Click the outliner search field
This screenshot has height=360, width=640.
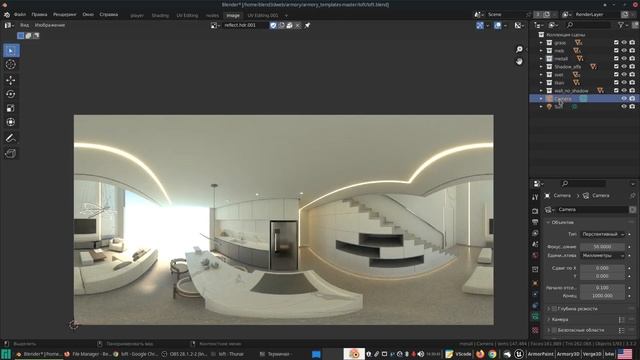pos(587,25)
